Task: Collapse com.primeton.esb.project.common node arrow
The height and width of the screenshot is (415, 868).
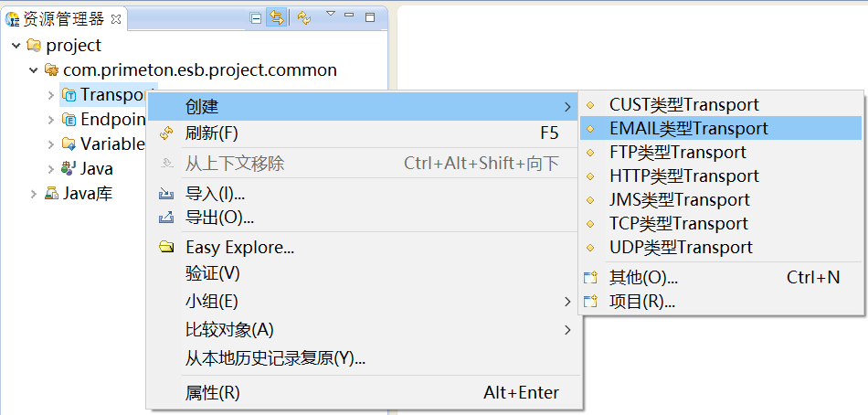Action: 33,70
